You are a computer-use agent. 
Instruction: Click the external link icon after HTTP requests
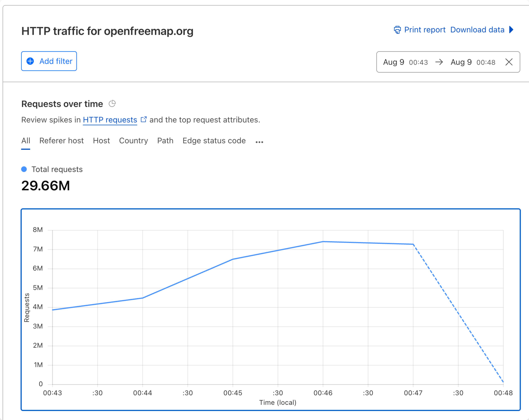click(x=144, y=119)
